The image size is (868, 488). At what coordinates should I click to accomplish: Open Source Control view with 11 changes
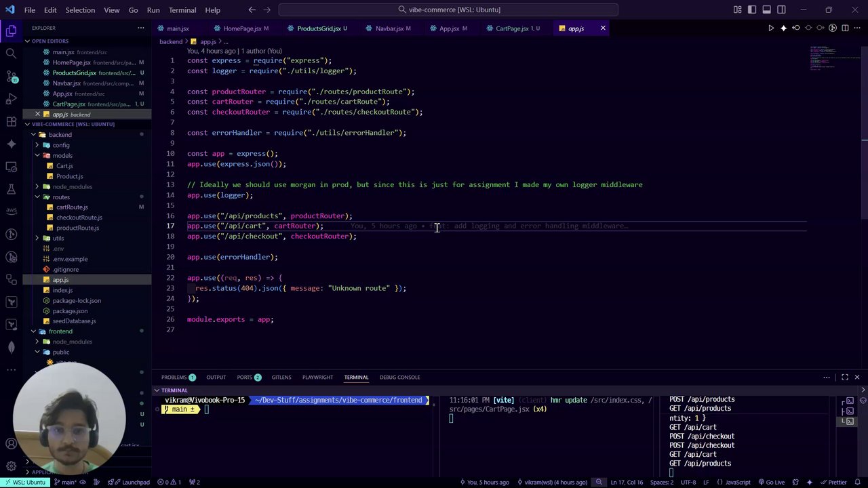point(11,76)
